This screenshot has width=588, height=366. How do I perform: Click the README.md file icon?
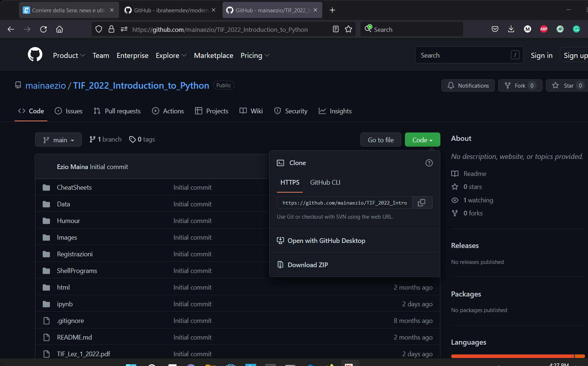46,337
